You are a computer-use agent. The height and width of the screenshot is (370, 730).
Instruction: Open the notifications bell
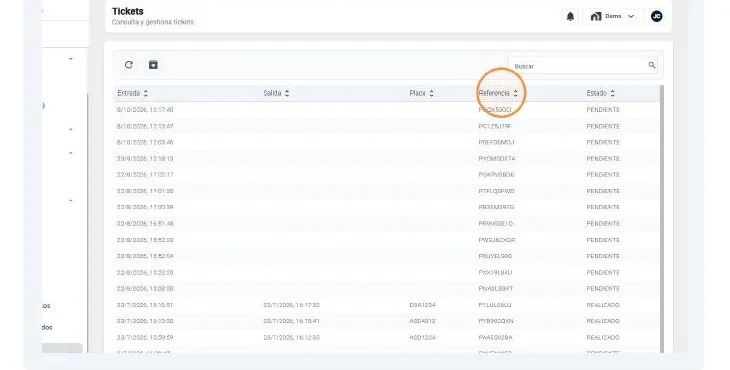click(x=570, y=16)
